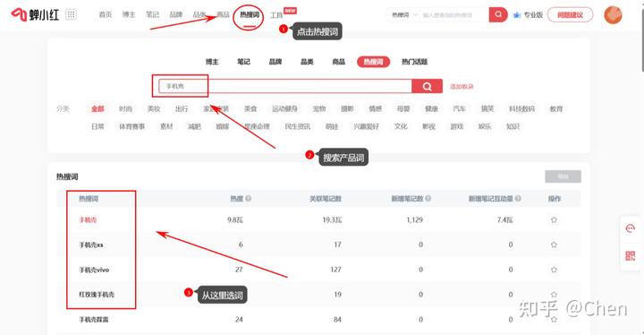Click the 1,129 new notes value
This screenshot has height=335, width=644.
point(414,219)
